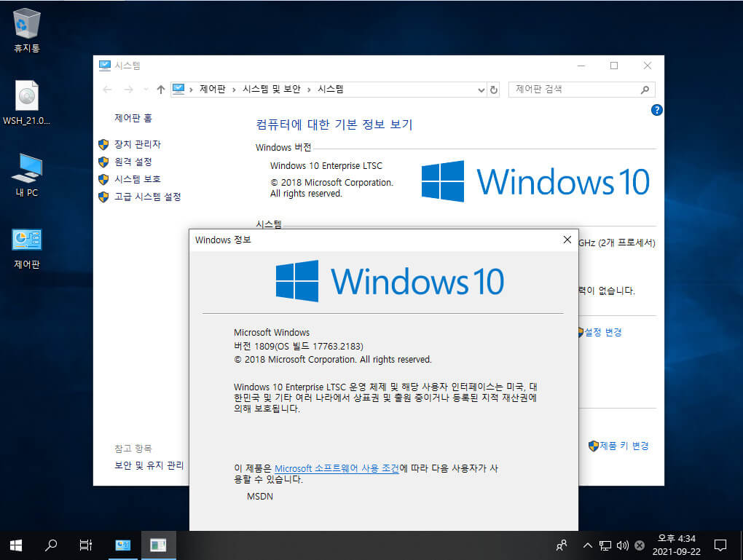Click the 제품 키 변경 link

pyautogui.click(x=624, y=446)
